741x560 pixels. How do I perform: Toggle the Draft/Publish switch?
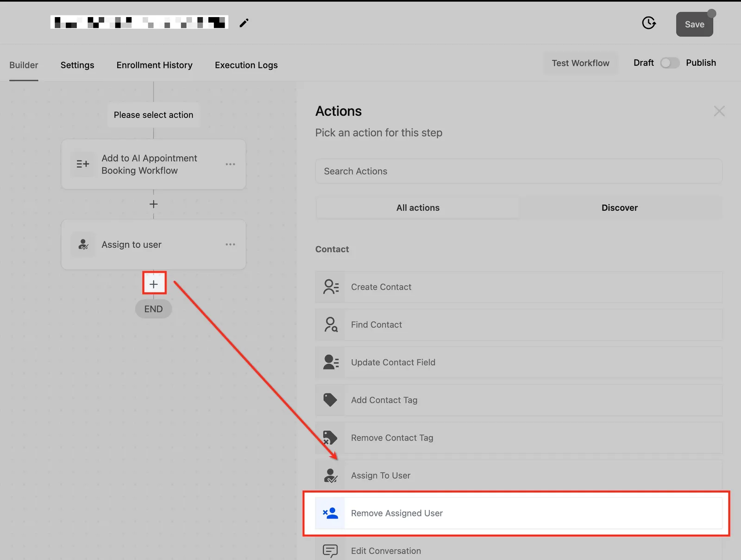(x=670, y=63)
